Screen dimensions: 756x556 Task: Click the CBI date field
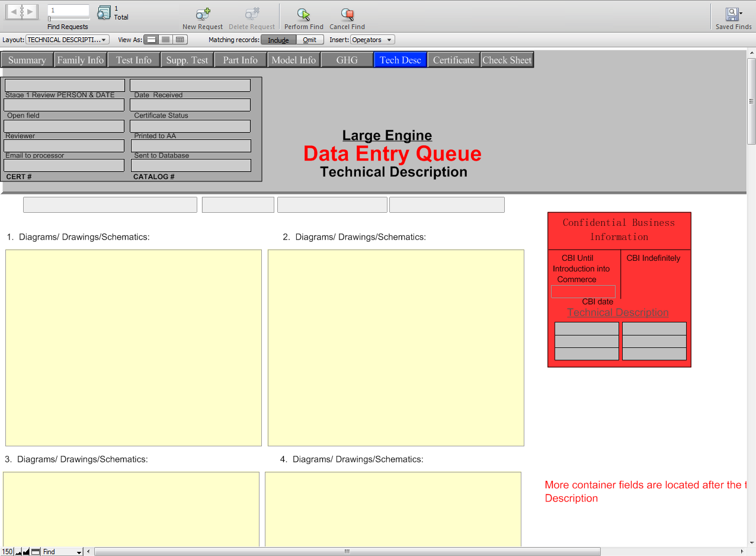click(584, 292)
